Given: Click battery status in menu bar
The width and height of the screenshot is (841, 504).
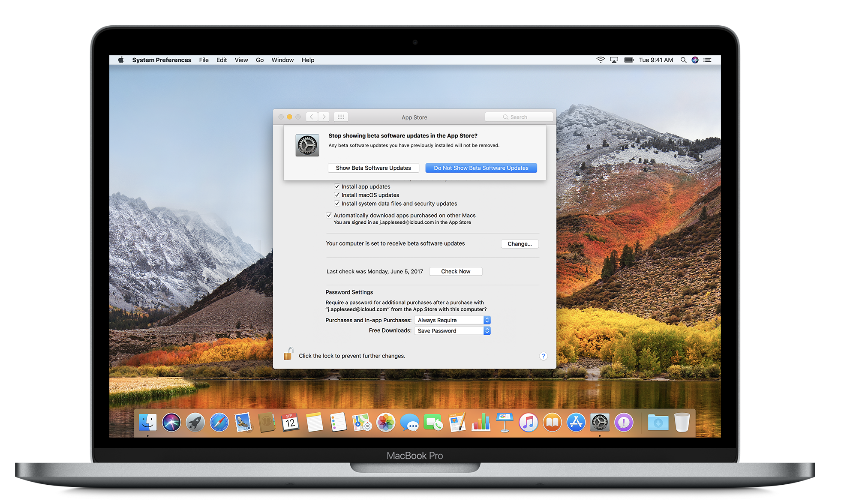Looking at the screenshot, I should (x=629, y=60).
